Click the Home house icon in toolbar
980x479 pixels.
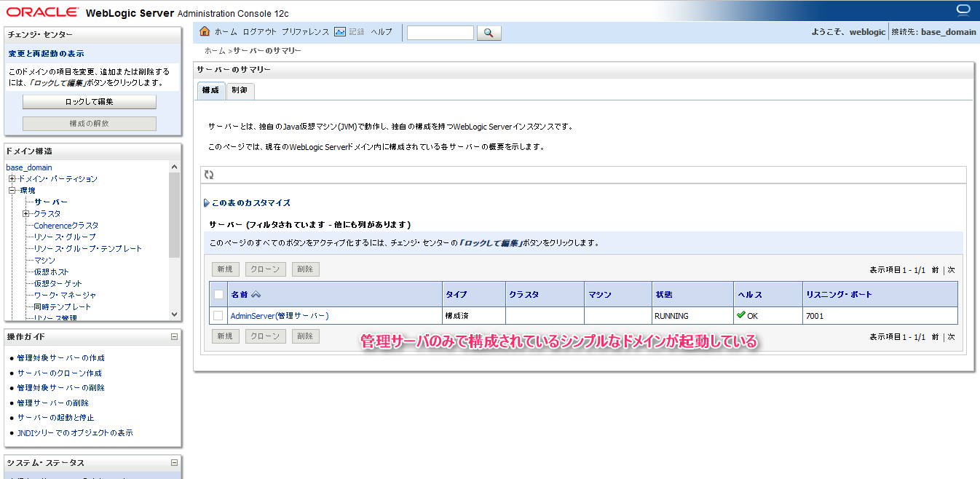click(205, 32)
